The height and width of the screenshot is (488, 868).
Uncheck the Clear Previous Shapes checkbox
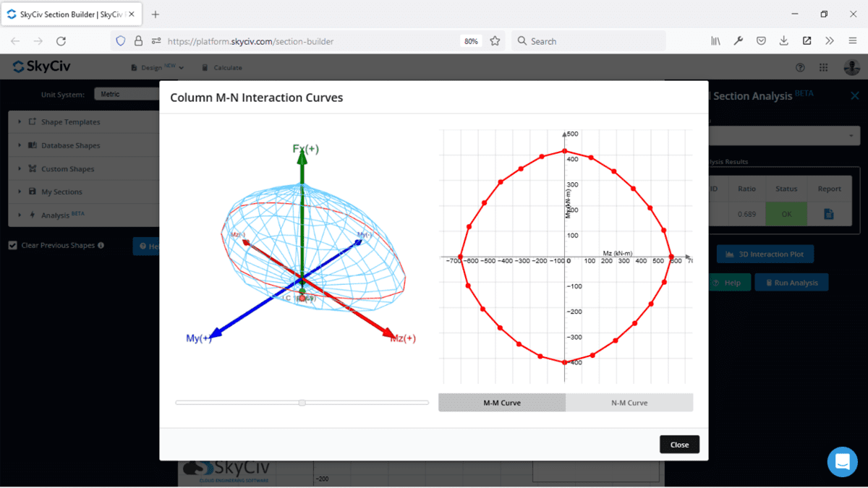(12, 245)
